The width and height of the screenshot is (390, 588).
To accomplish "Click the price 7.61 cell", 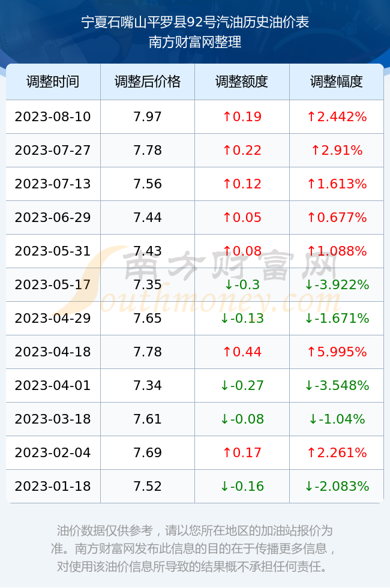I will coord(148,419).
